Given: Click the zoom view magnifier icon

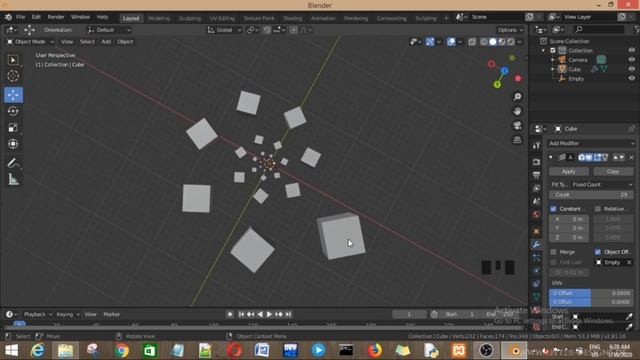Looking at the screenshot, I should (518, 97).
